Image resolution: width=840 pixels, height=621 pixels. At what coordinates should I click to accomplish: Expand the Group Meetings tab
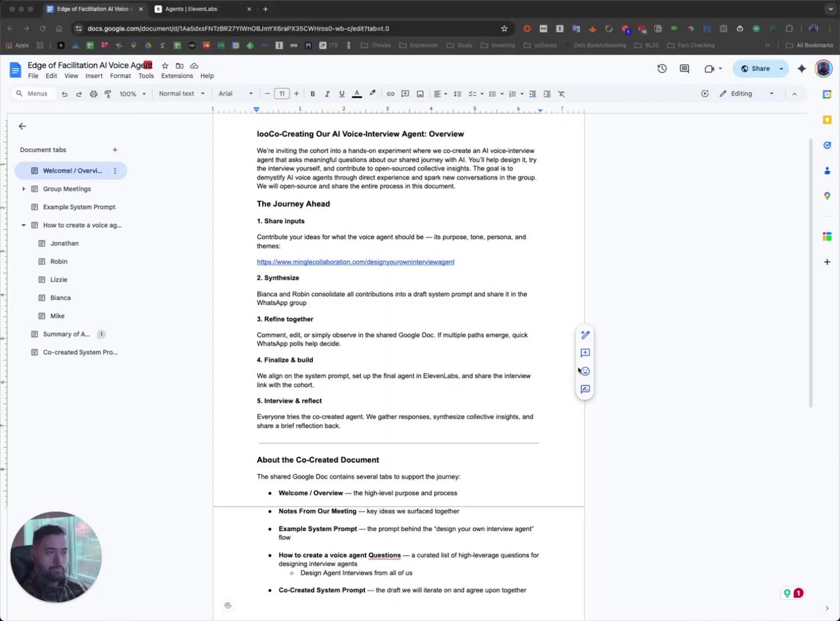pos(24,189)
